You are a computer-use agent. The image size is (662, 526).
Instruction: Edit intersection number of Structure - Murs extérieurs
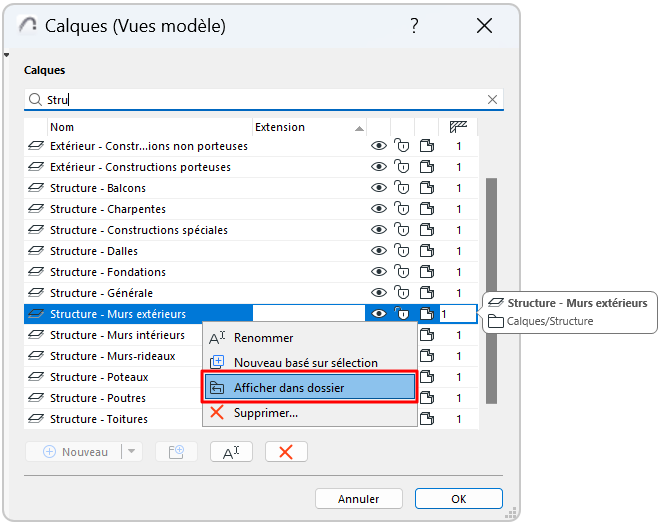458,314
